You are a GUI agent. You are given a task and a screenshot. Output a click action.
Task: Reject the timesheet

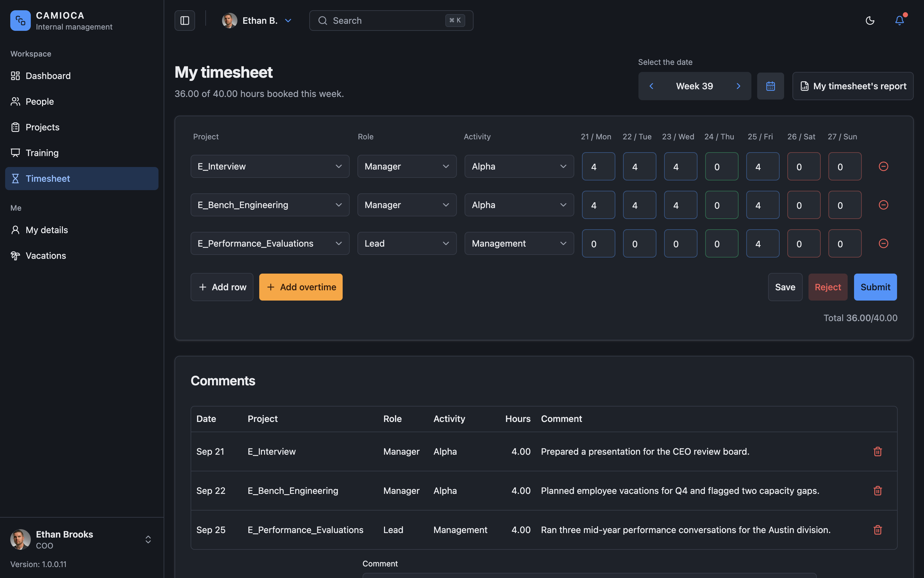[828, 287]
